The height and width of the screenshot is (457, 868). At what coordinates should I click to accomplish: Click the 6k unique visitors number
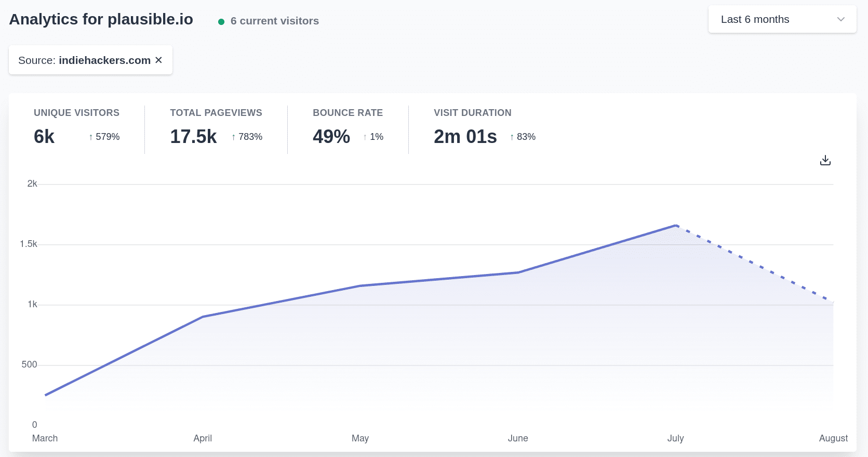coord(44,137)
